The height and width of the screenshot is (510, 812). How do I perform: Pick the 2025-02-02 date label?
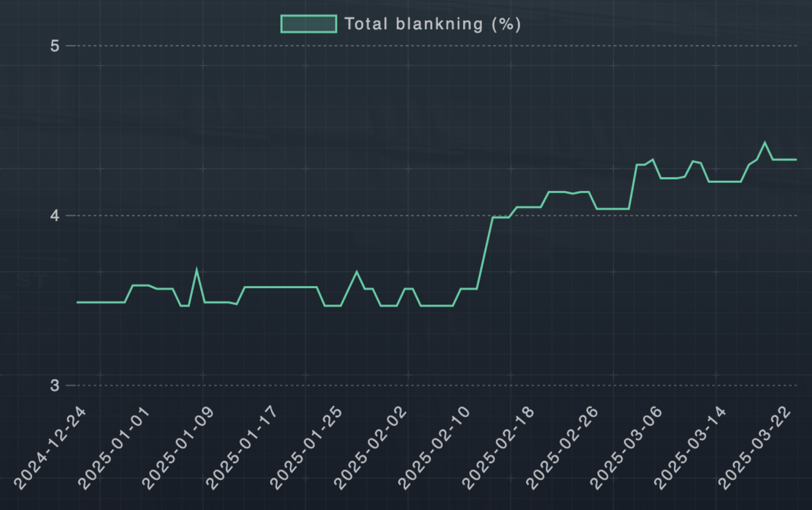[x=371, y=447]
